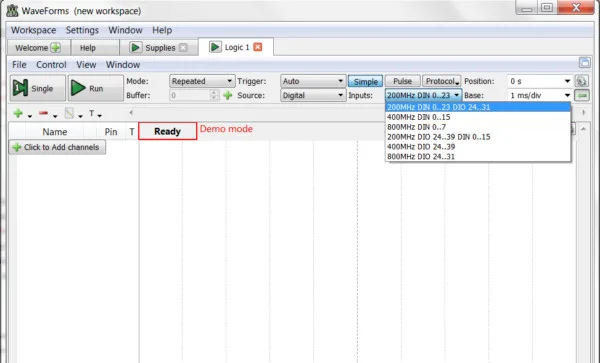Start a Single acquisition
Image resolution: width=600 pixels, height=363 pixels.
click(x=38, y=88)
